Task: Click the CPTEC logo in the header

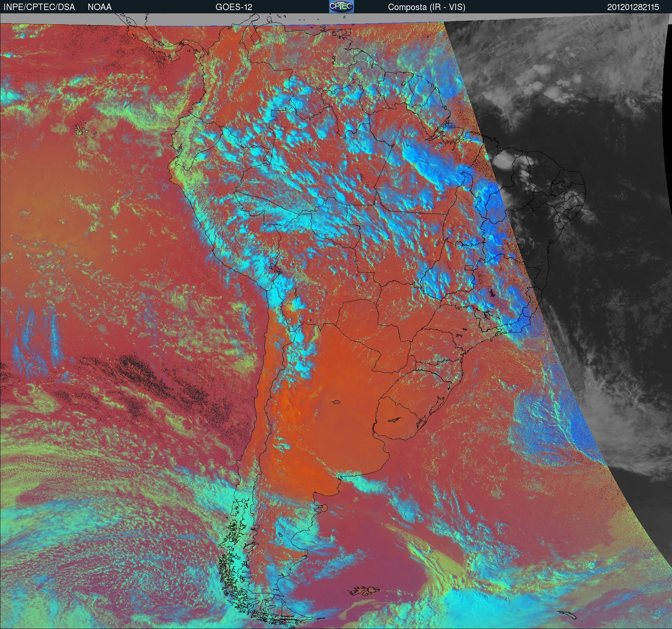Action: [341, 6]
